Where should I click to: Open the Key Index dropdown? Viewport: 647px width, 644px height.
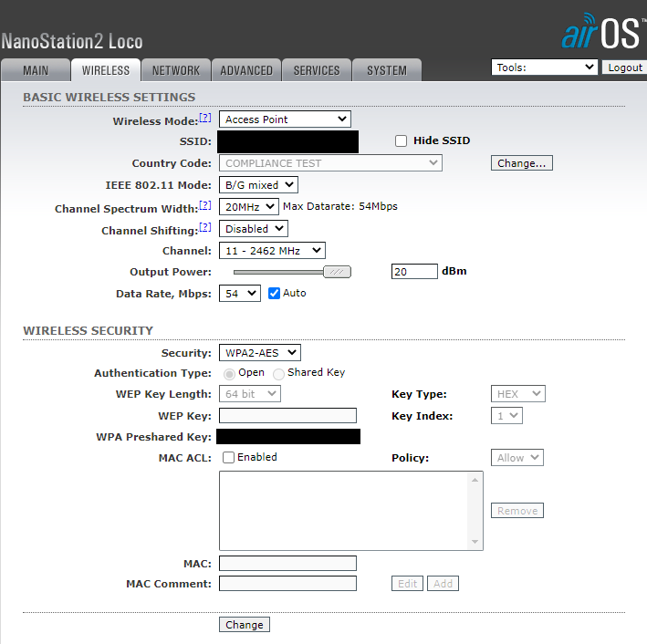point(506,415)
